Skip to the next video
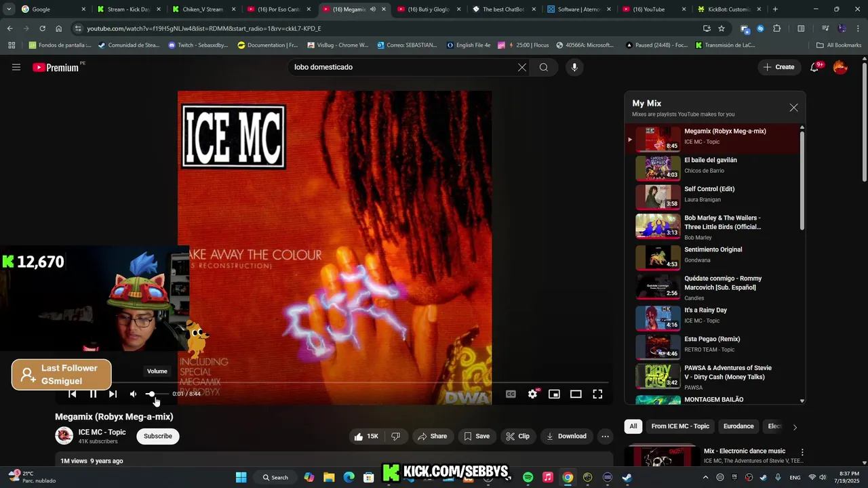 tap(113, 394)
